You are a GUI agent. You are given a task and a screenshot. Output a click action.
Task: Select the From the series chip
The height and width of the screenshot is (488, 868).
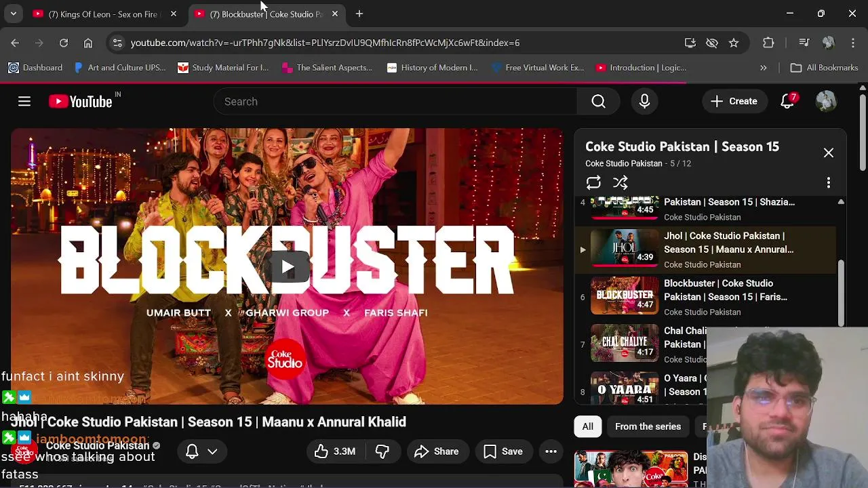coord(648,426)
